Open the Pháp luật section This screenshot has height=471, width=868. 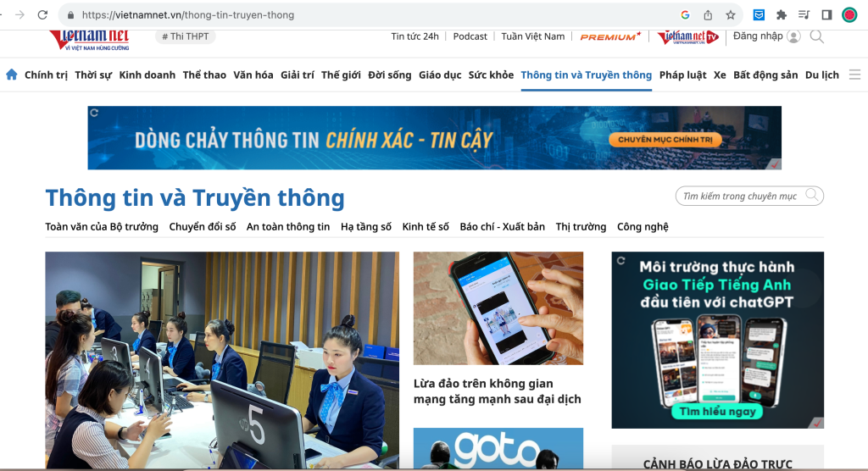(682, 75)
